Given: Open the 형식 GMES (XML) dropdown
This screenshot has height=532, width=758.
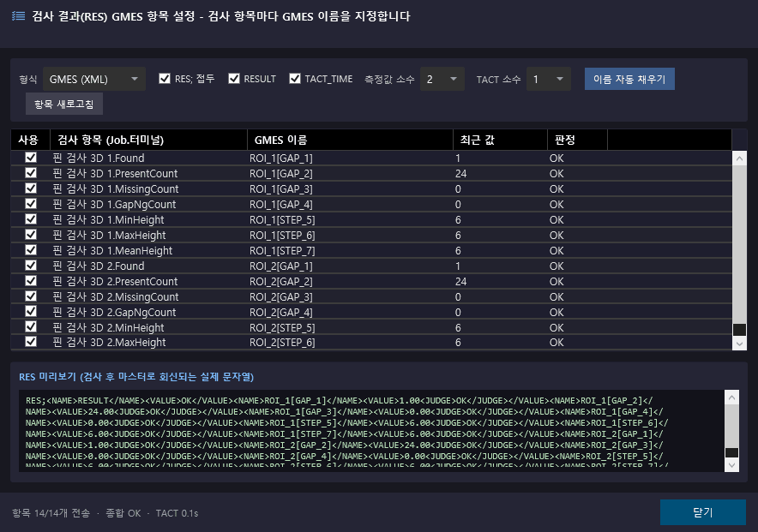Looking at the screenshot, I should [x=94, y=79].
